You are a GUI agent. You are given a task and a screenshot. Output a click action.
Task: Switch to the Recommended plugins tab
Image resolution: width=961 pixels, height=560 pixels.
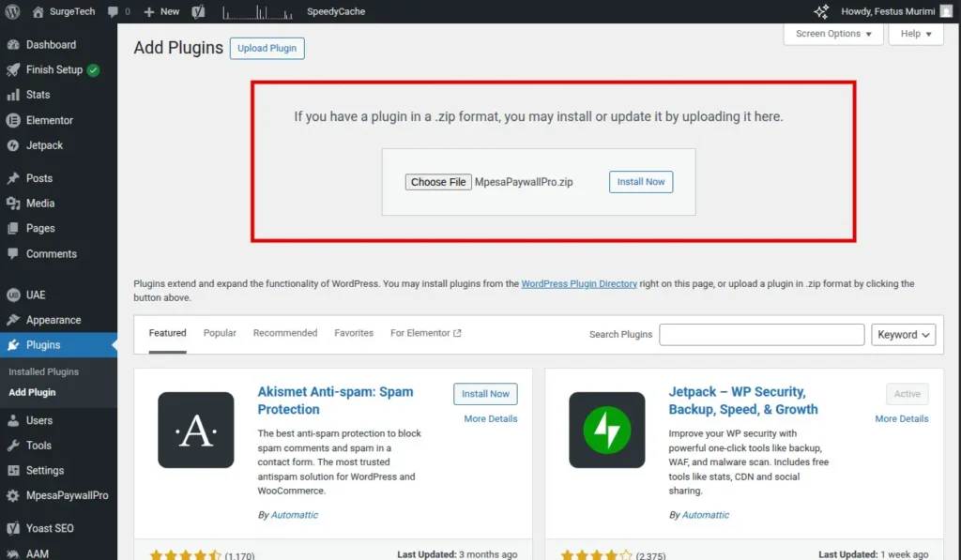coord(285,333)
